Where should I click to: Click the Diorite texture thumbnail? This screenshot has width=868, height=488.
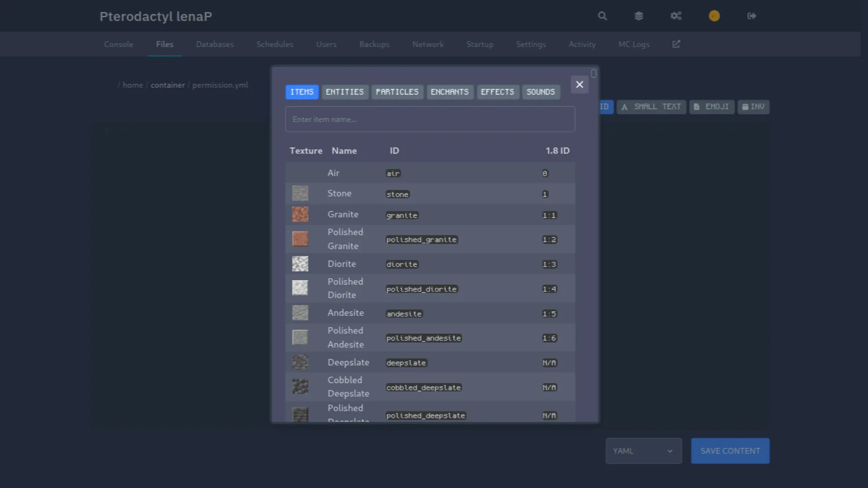coord(300,264)
